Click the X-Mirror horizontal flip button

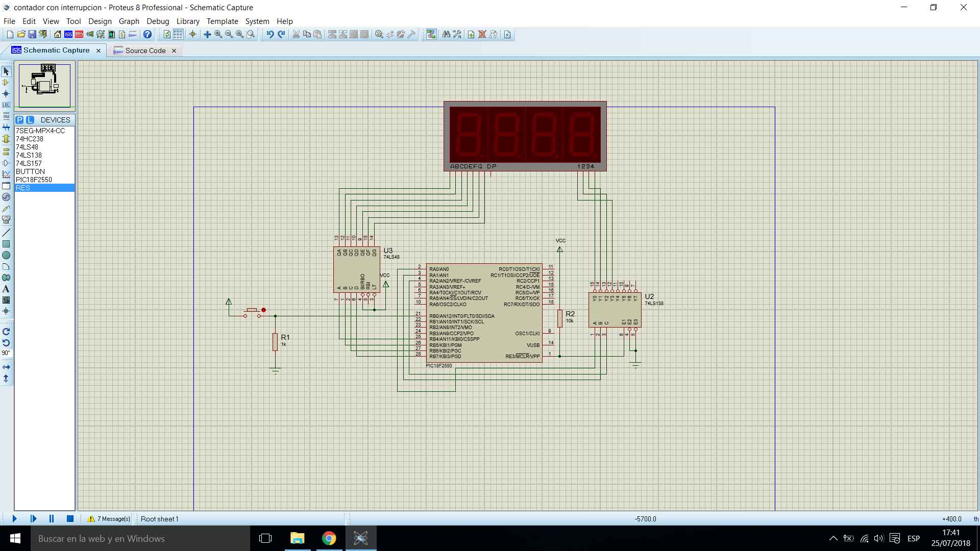(x=6, y=367)
